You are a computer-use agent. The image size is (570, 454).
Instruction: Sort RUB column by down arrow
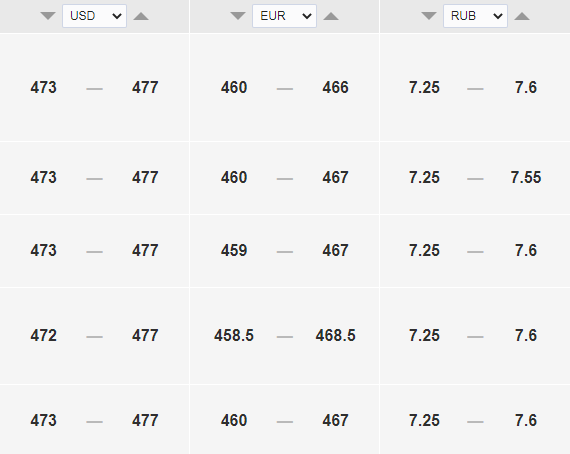point(429,16)
